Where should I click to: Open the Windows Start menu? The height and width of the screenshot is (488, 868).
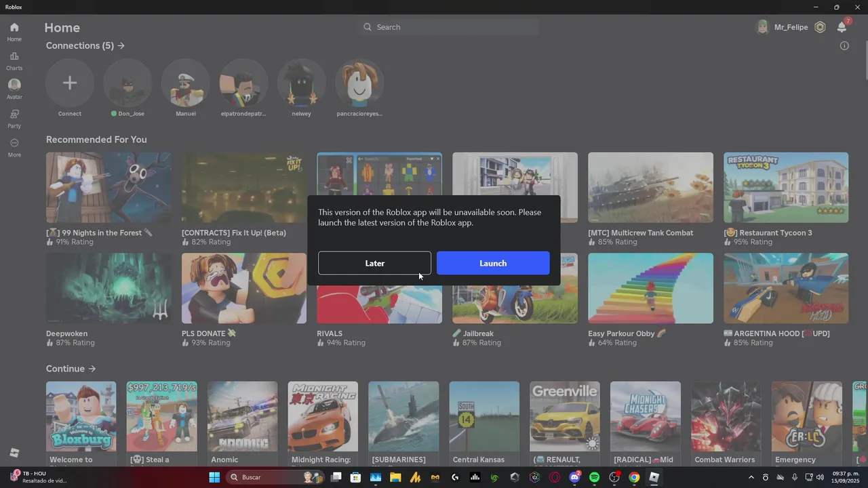tap(214, 477)
